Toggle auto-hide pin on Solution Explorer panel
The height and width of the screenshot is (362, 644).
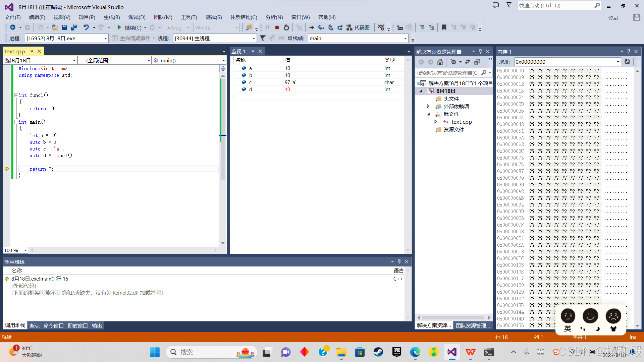(x=480, y=51)
